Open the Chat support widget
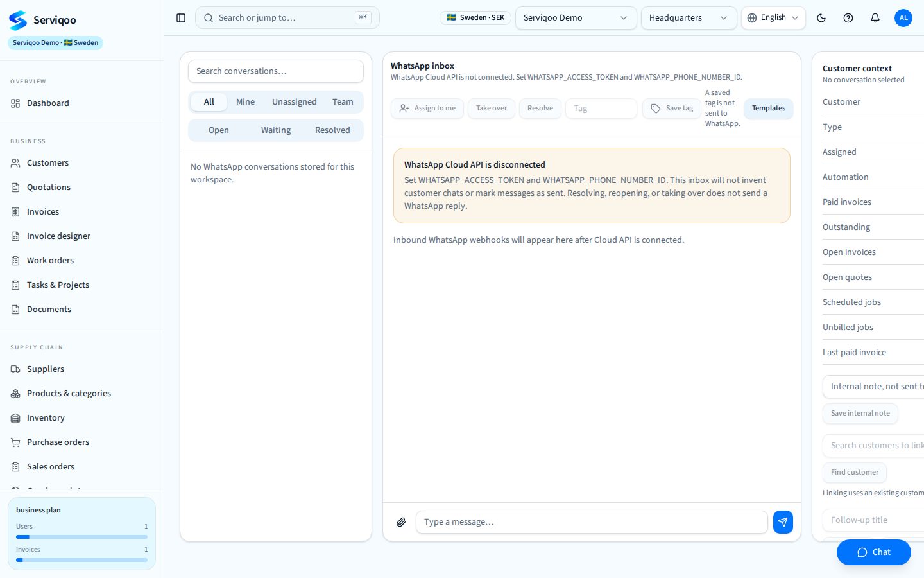 click(874, 552)
